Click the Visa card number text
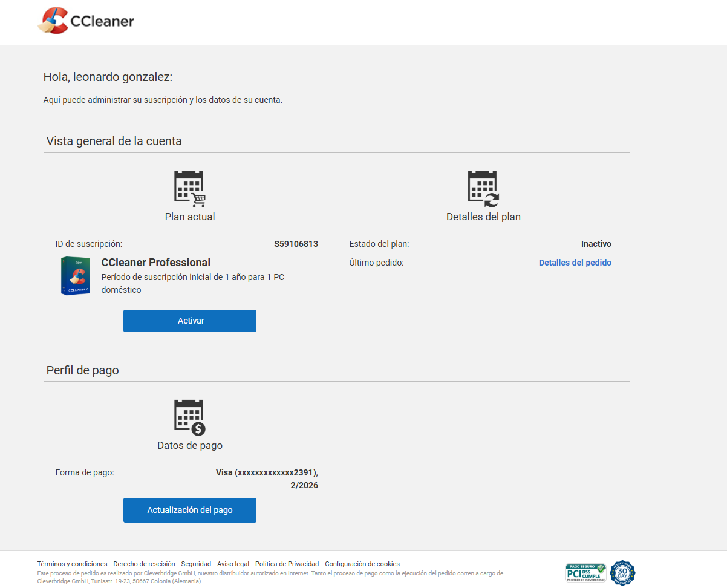 (x=267, y=472)
